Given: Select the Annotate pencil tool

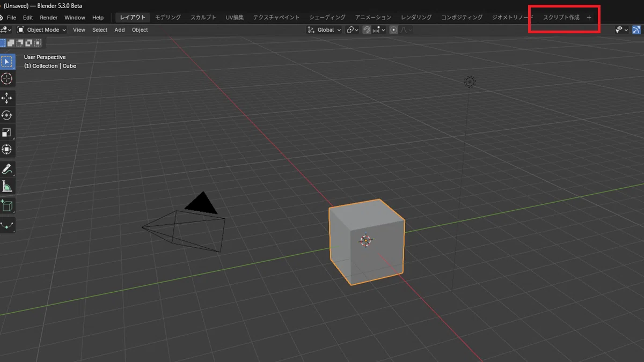Looking at the screenshot, I should pyautogui.click(x=7, y=169).
